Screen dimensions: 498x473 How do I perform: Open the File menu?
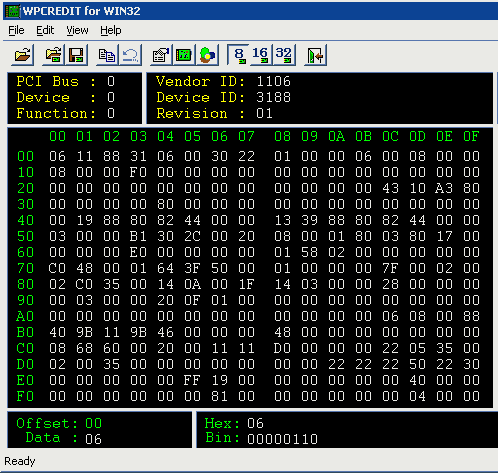pos(16,30)
